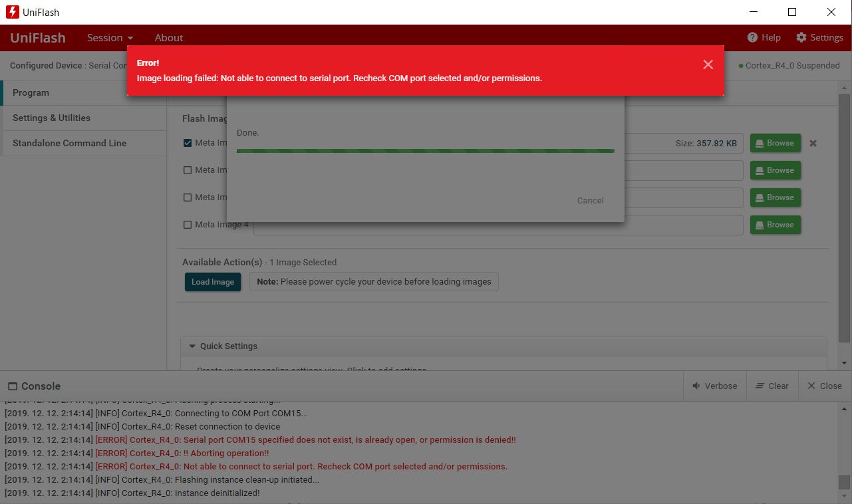Click the Connecting to COM Port log line
Screen dimensions: 852x504
click(x=156, y=414)
